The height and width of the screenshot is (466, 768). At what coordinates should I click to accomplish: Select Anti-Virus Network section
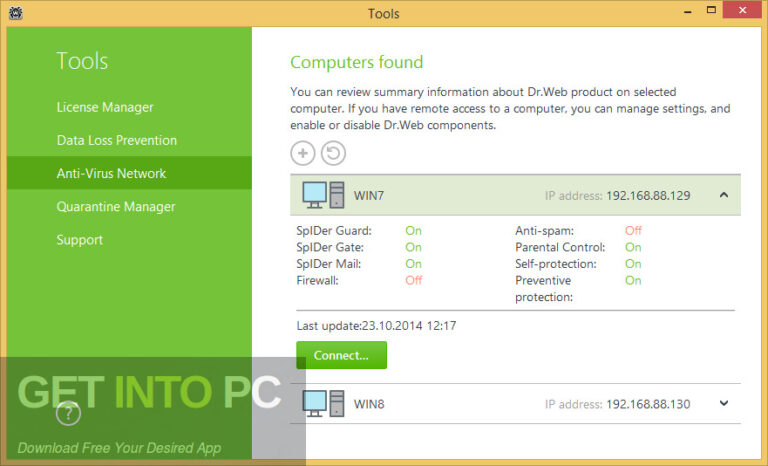129,173
